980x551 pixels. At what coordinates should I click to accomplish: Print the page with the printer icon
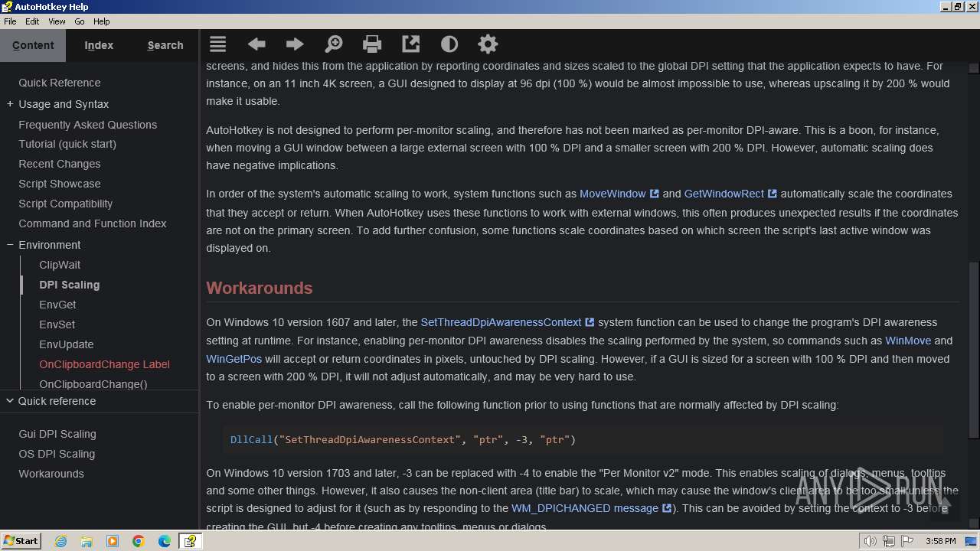[372, 44]
